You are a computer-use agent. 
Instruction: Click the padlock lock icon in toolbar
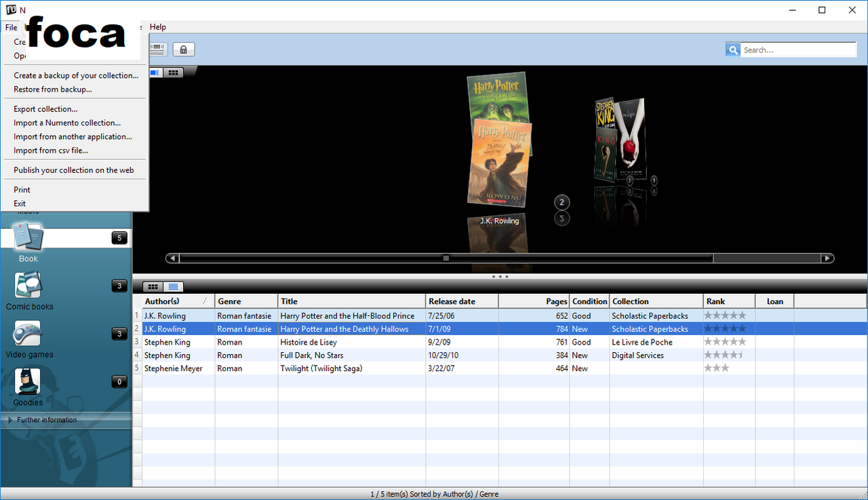click(183, 50)
